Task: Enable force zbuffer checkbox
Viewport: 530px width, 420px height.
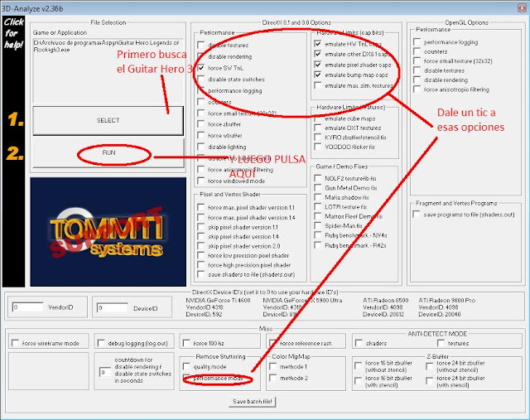Action: pos(201,124)
